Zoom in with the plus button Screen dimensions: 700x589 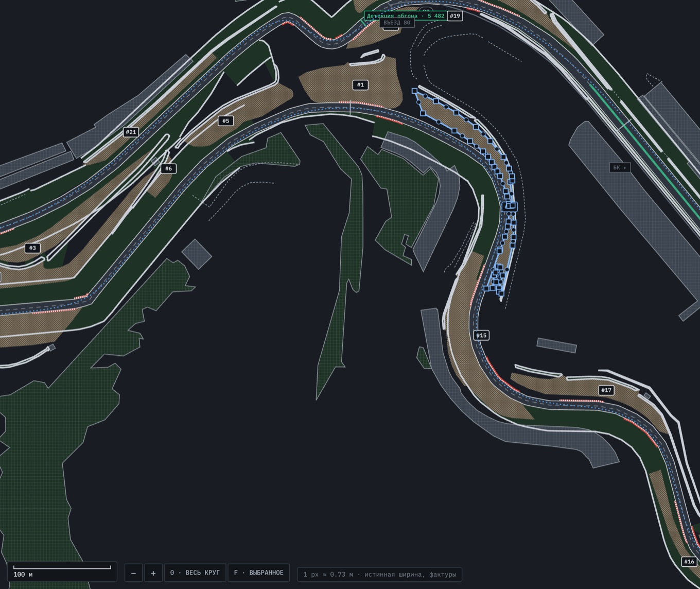tap(153, 573)
